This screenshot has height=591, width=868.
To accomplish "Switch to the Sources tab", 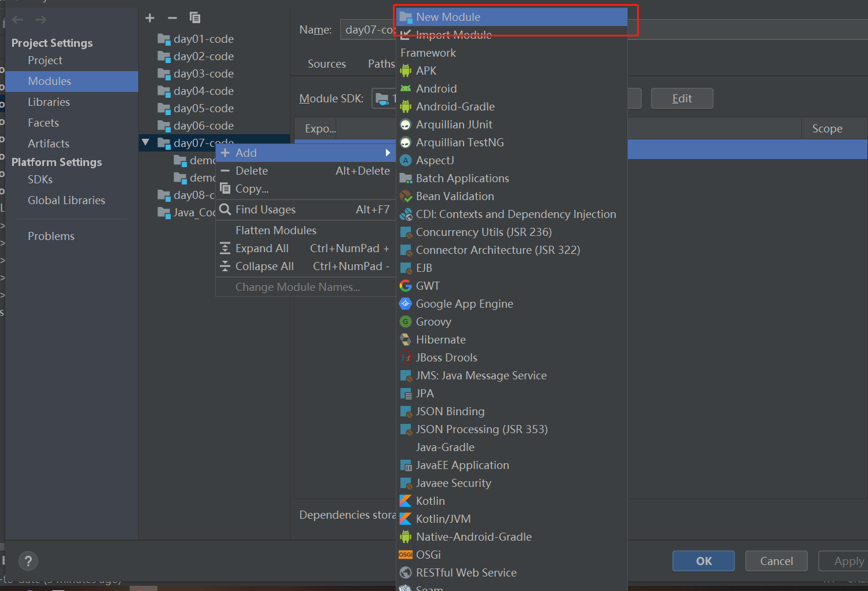I will 327,64.
